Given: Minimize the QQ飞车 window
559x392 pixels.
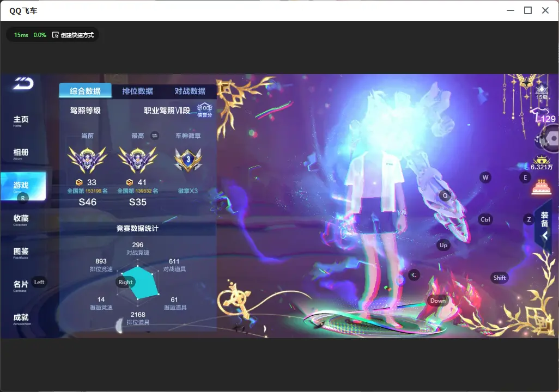Looking at the screenshot, I should [511, 10].
